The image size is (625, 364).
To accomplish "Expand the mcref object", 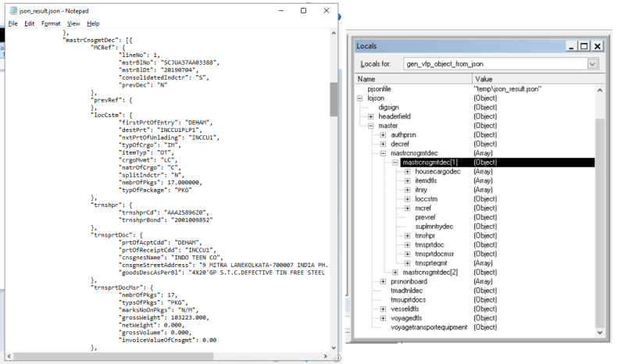I will point(407,208).
